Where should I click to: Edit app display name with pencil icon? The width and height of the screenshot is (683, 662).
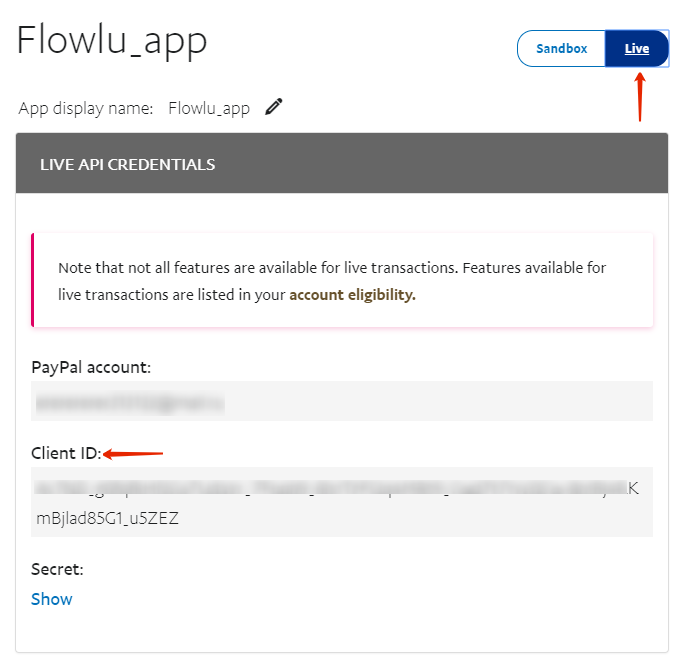tap(274, 107)
